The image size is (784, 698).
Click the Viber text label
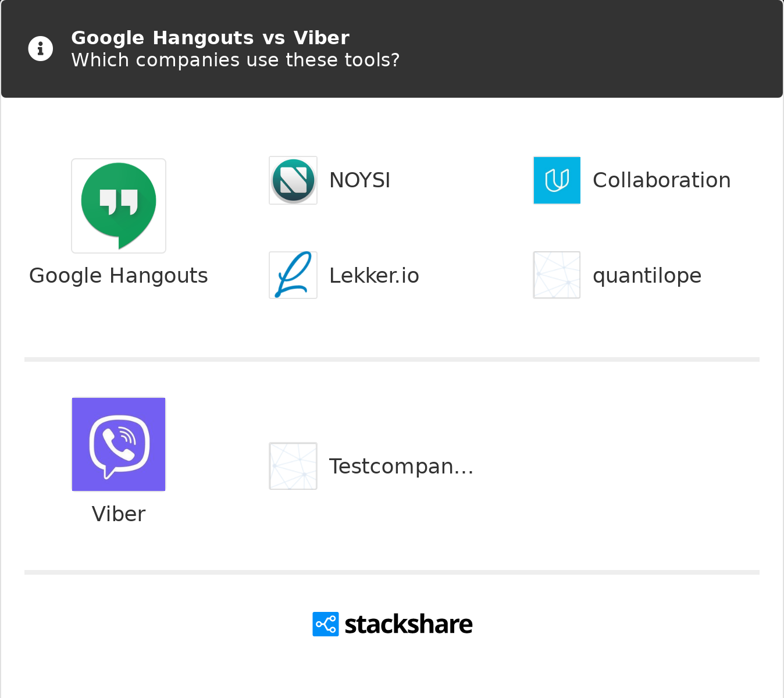(119, 514)
